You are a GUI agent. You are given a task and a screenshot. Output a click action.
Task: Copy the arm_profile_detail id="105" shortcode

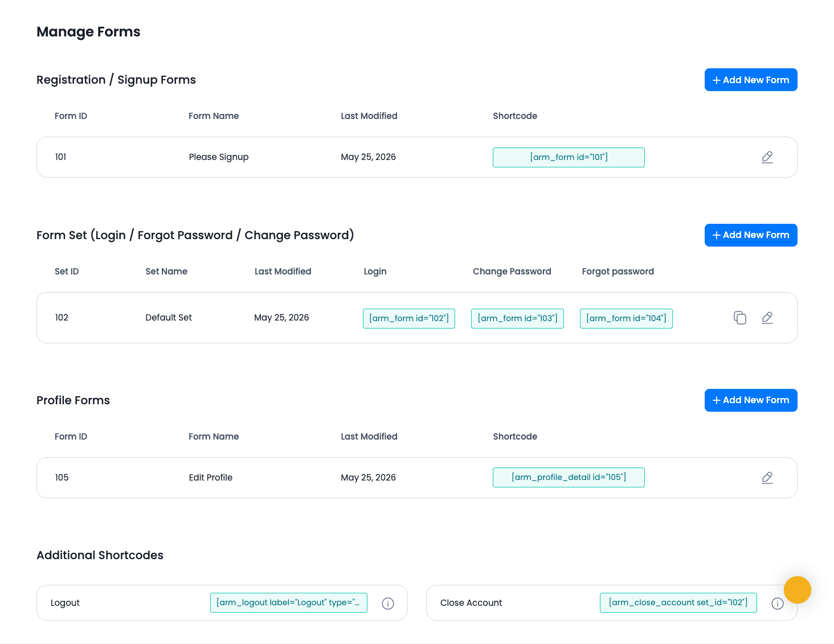[569, 477]
